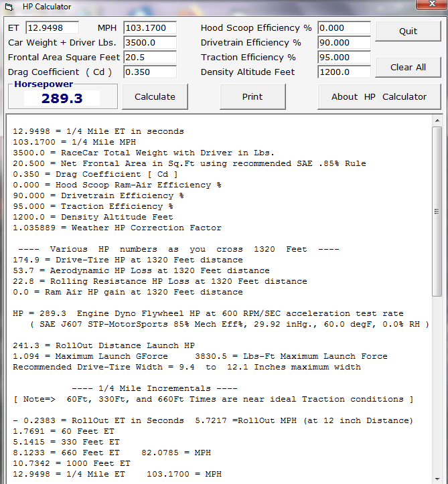Image resolution: width=448 pixels, height=484 pixels.
Task: Click the 'SAE J607 STP-MotorSports' line
Action: (x=230, y=325)
